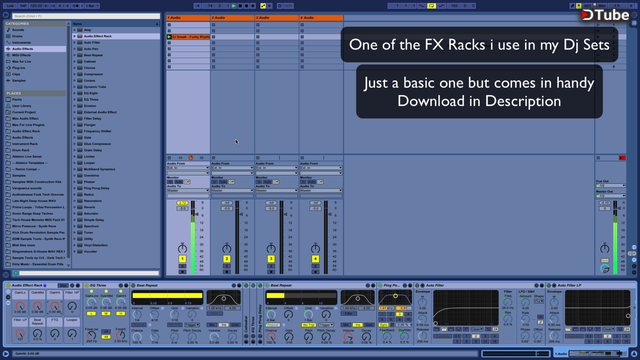Stop playback with the transport stop button
The height and width of the screenshot is (360, 640).
240,6
